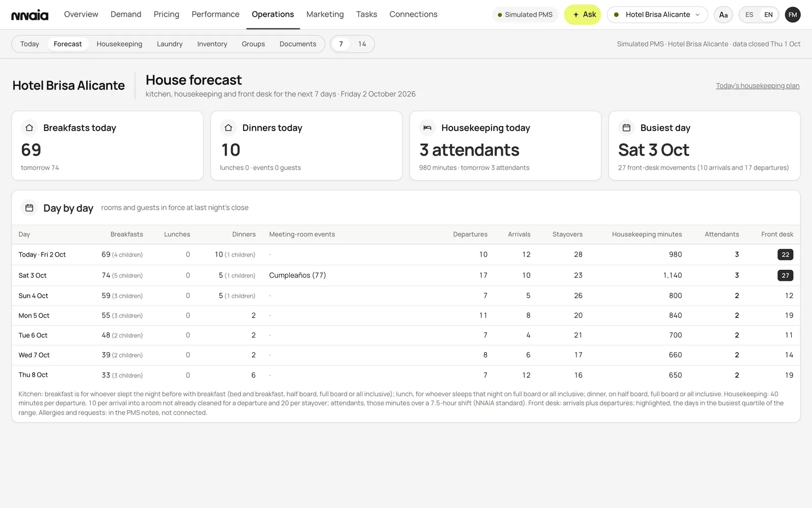Open the Groups sub-tab
The width and height of the screenshot is (812, 508).
click(253, 44)
